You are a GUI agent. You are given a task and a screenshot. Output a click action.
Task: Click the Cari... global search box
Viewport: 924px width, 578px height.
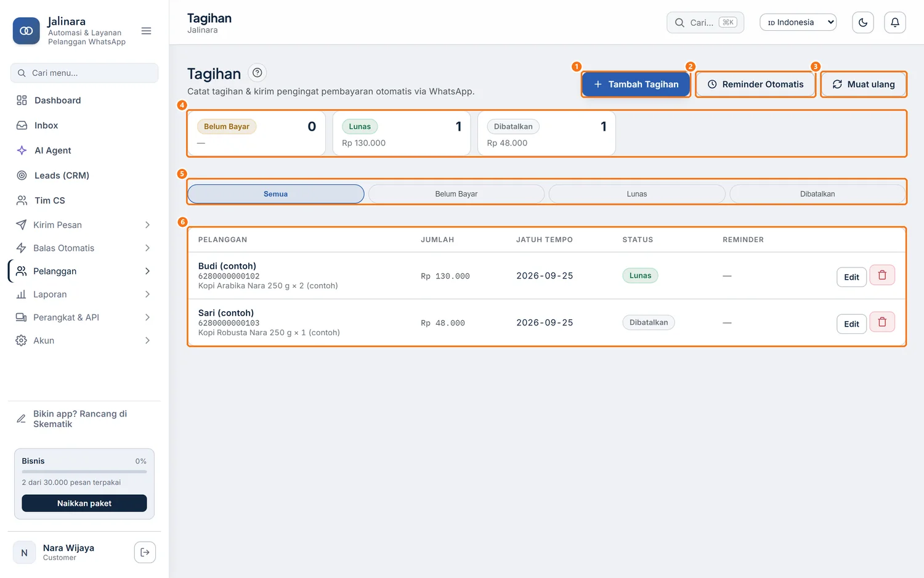click(705, 23)
